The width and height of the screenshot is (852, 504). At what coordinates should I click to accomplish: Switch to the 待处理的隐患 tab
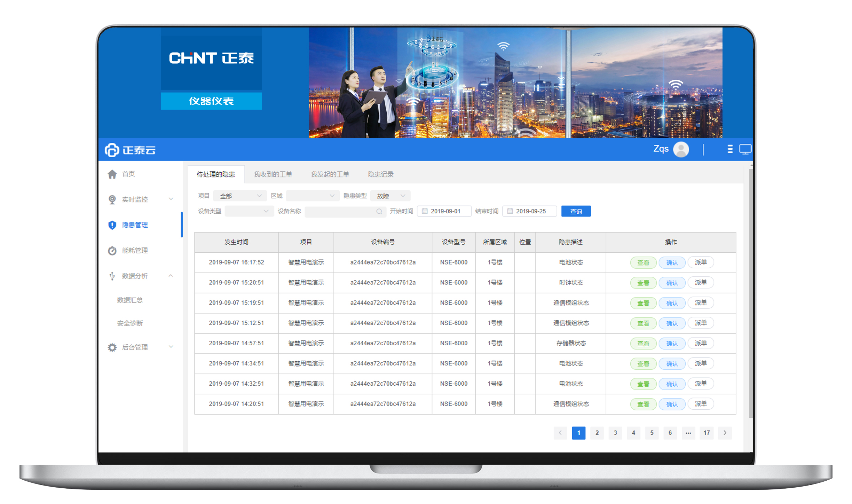pos(216,174)
